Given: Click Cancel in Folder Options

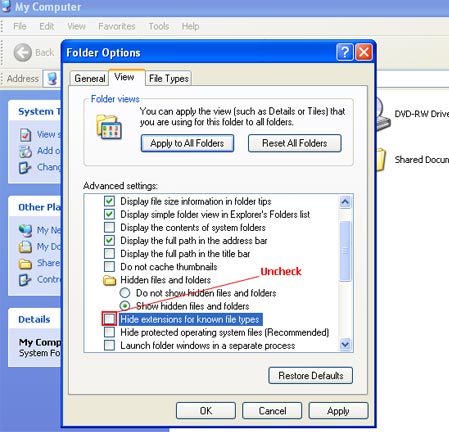Looking at the screenshot, I should coord(272,411).
